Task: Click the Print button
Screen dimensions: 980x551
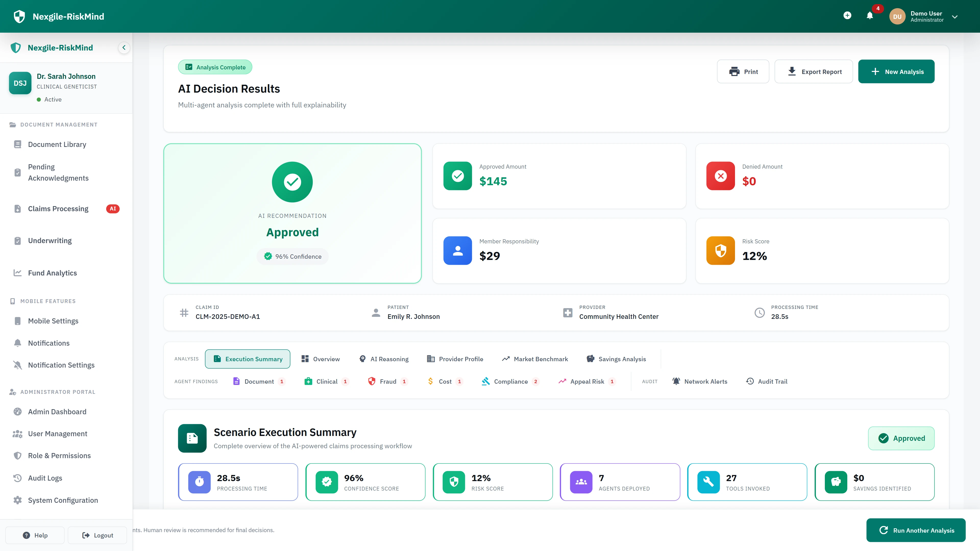Action: tap(743, 71)
